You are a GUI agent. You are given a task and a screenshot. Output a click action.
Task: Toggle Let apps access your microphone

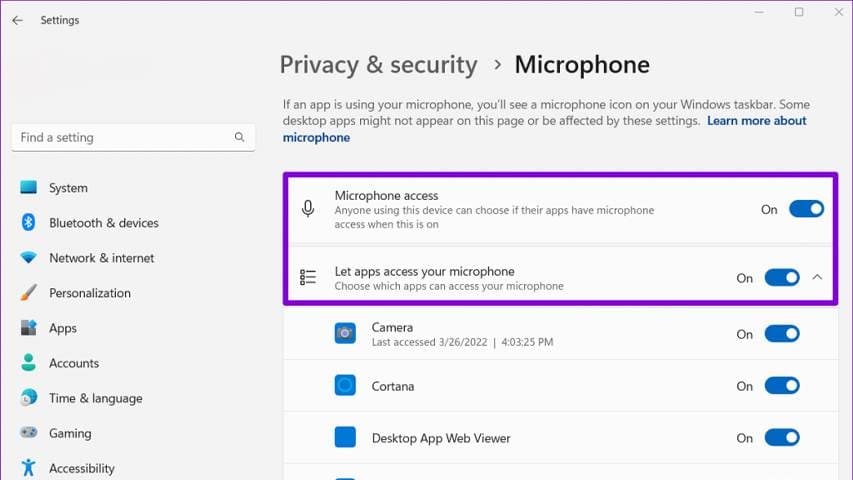782,278
